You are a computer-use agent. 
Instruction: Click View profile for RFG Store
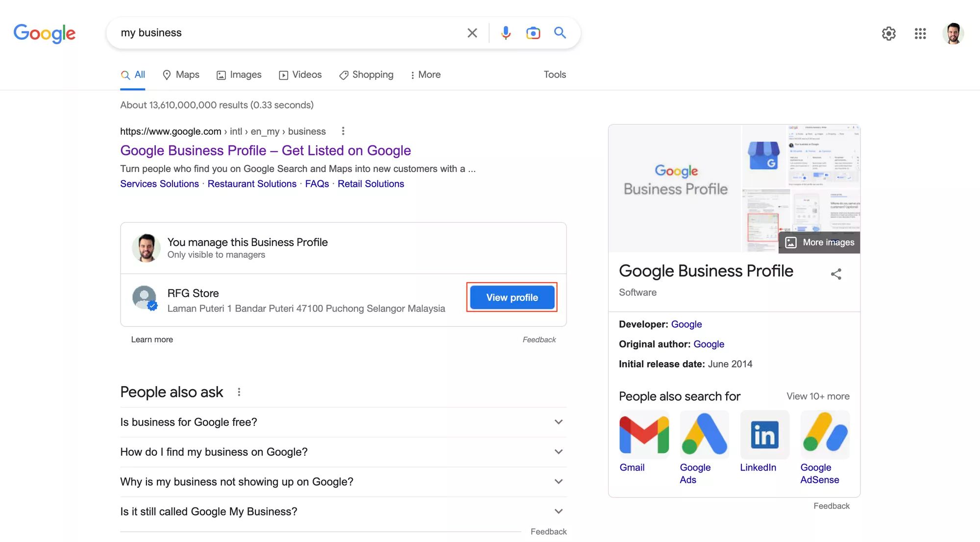click(512, 297)
